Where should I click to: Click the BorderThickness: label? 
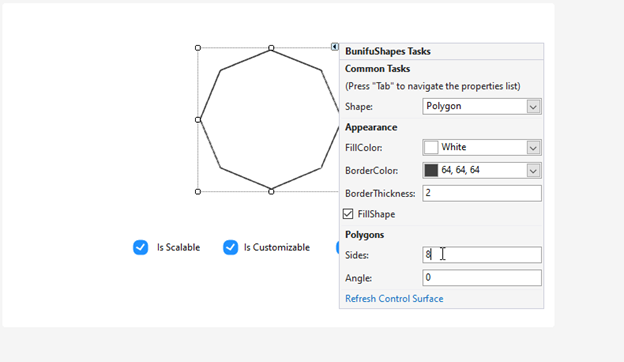380,194
